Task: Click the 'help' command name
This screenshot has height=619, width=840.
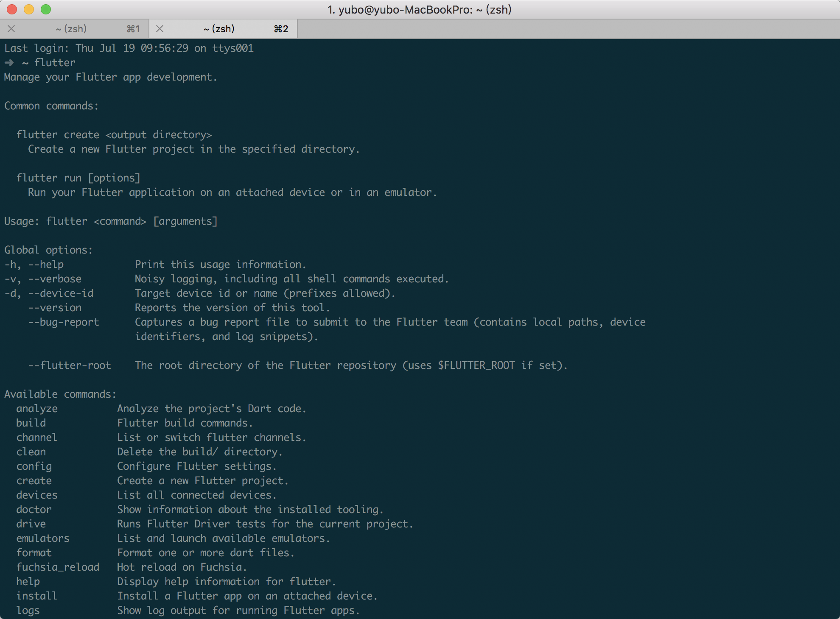Action: pyautogui.click(x=28, y=582)
